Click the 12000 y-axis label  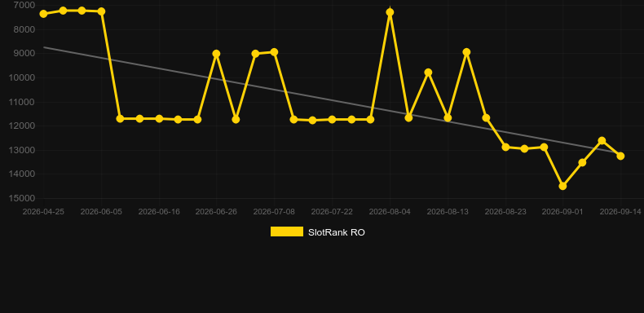(22, 126)
